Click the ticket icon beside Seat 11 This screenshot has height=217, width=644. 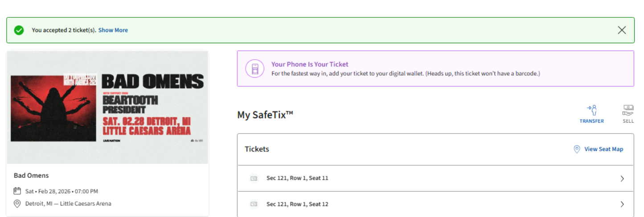coord(254,178)
